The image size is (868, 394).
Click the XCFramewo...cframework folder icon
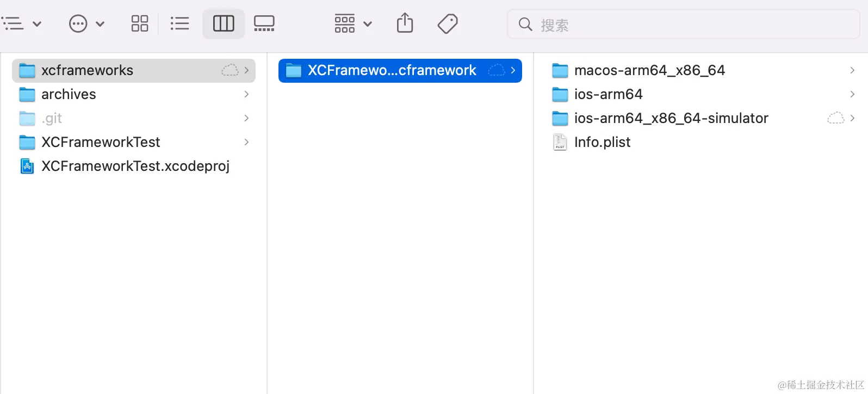click(x=294, y=70)
